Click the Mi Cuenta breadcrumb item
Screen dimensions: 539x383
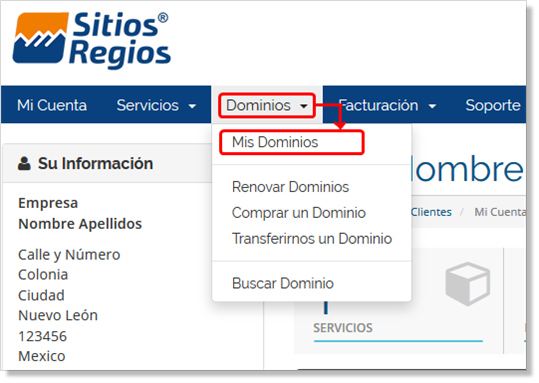tap(500, 212)
